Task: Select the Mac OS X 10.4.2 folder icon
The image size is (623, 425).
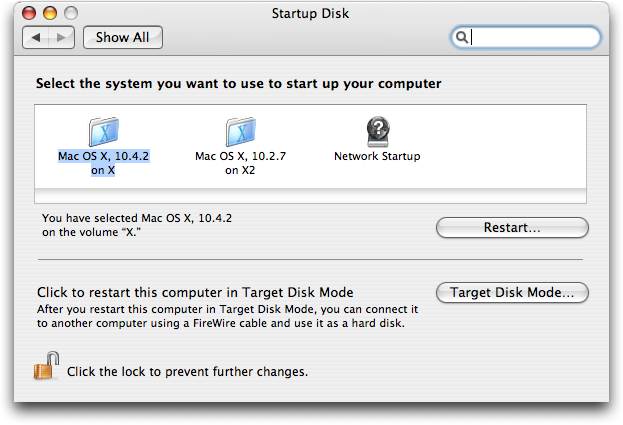Action: [104, 131]
